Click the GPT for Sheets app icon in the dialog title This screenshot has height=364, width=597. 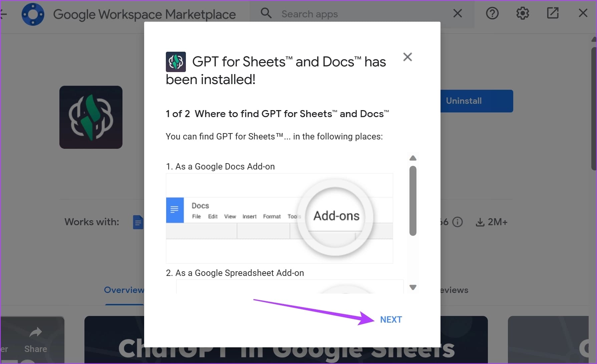pos(176,62)
